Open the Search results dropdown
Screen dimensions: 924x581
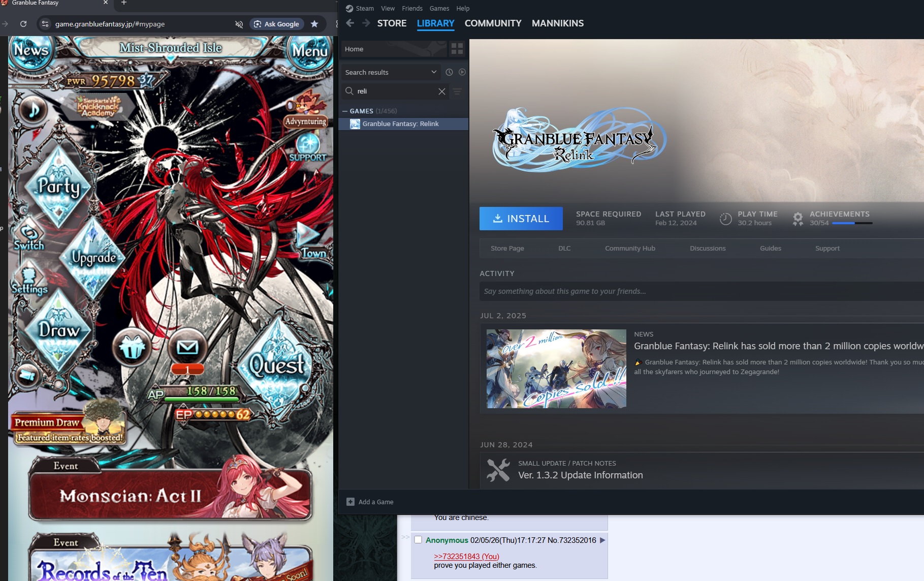(391, 72)
